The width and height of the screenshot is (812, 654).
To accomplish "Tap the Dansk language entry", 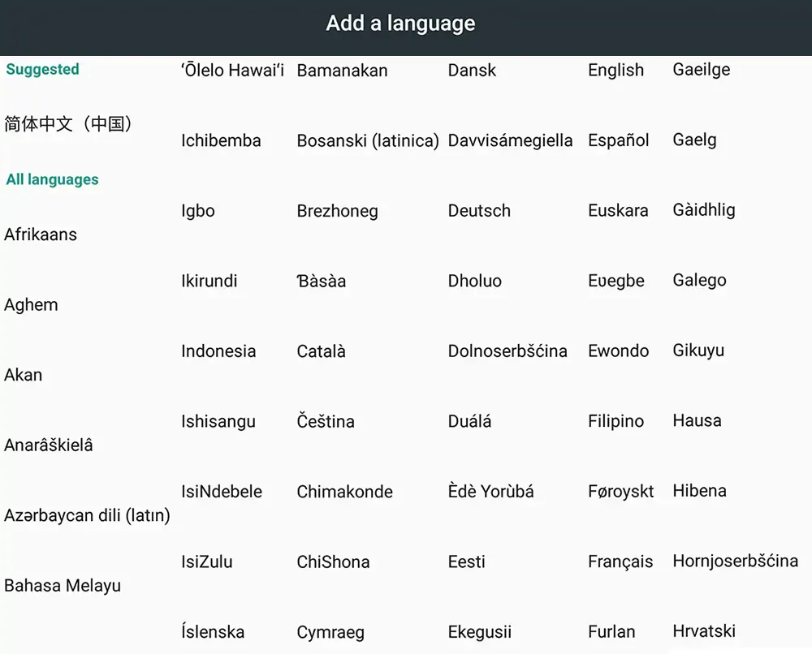I will (472, 71).
